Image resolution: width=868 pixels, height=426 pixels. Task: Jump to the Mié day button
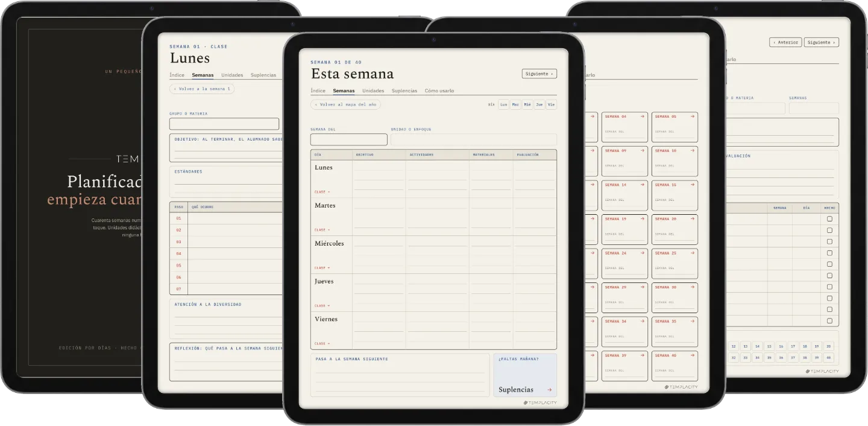pyautogui.click(x=527, y=104)
